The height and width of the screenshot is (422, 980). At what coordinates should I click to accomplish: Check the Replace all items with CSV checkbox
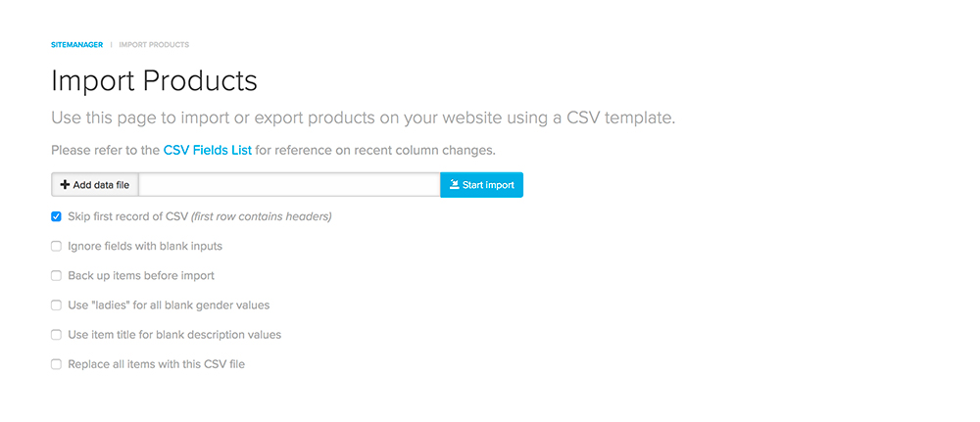point(56,364)
